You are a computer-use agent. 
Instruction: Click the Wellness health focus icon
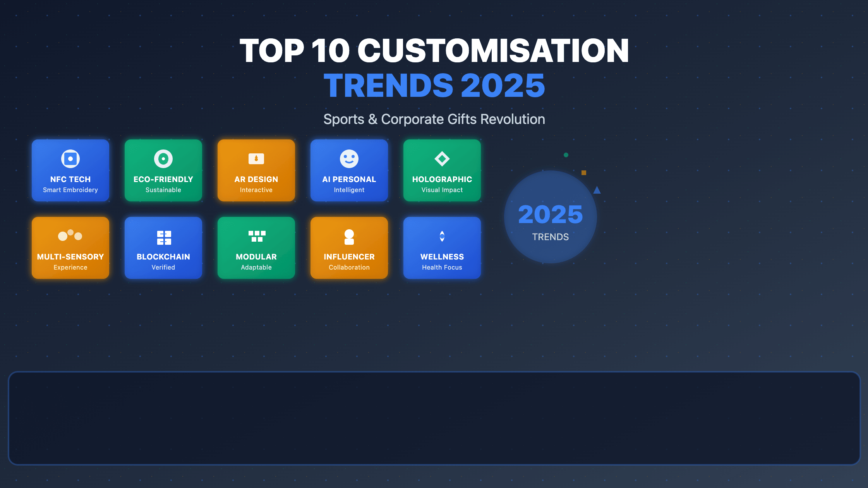[442, 235]
